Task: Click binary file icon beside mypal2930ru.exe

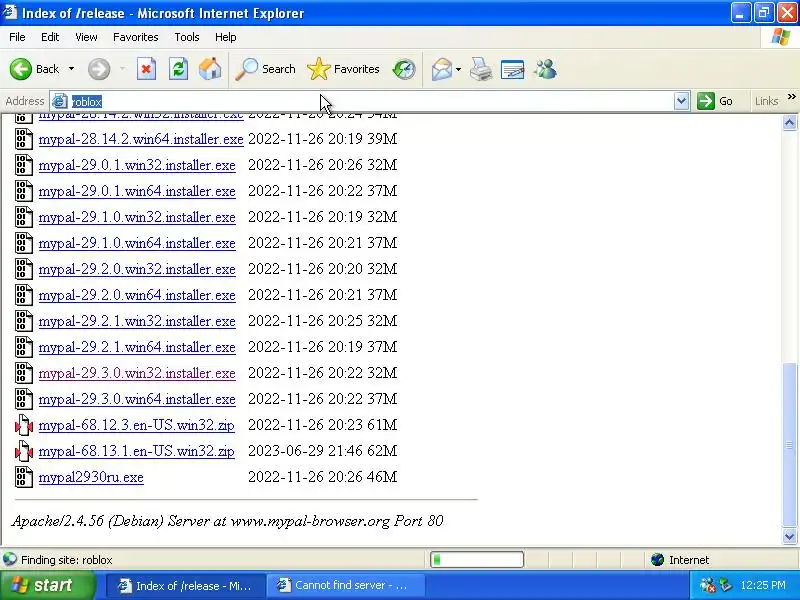Action: pyautogui.click(x=24, y=478)
